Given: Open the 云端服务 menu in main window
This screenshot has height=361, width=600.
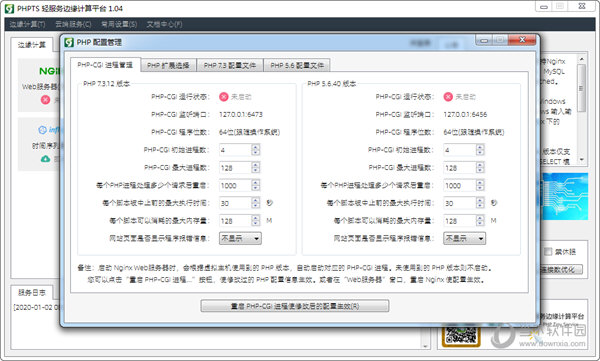Looking at the screenshot, I should 73,25.
